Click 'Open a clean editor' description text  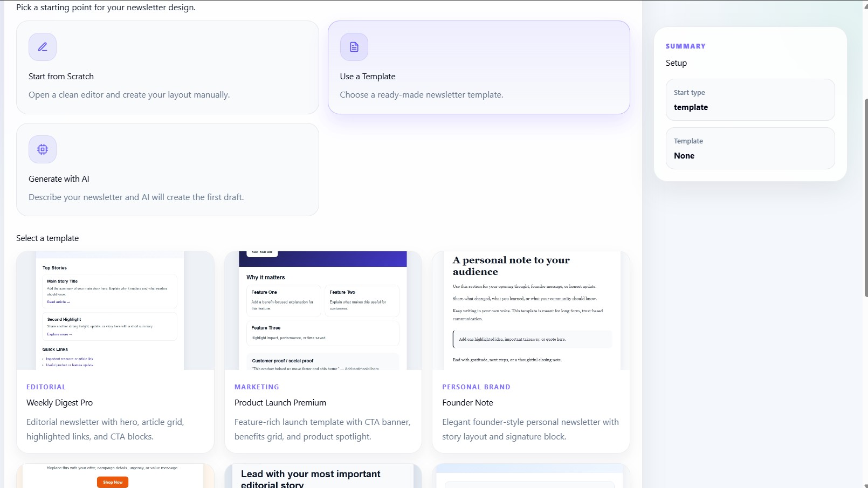[129, 95]
